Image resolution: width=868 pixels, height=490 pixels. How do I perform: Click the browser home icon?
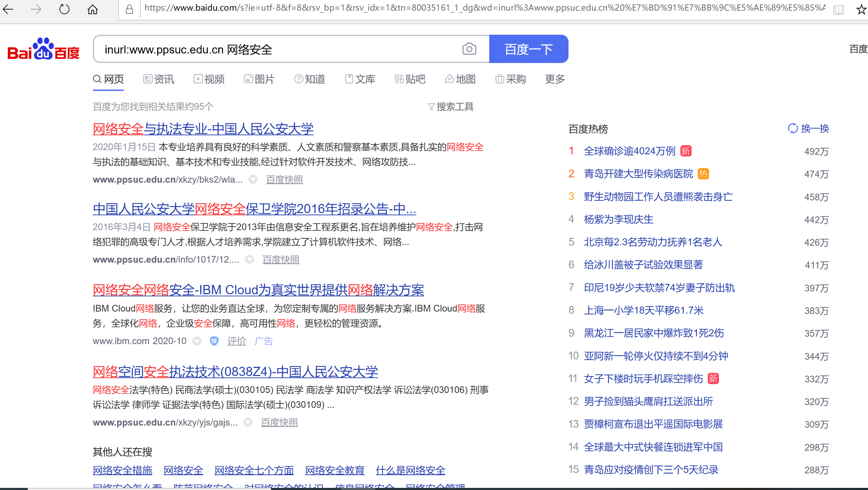(92, 9)
